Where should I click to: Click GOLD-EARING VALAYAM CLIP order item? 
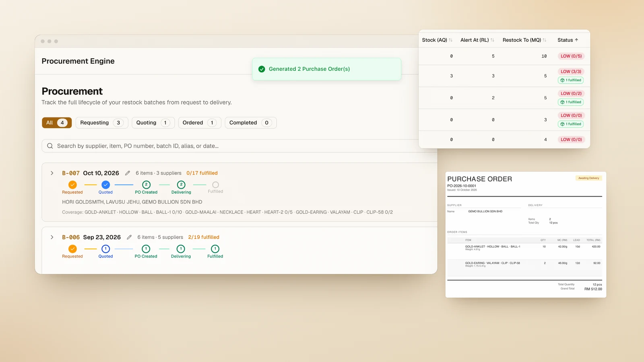(492, 263)
